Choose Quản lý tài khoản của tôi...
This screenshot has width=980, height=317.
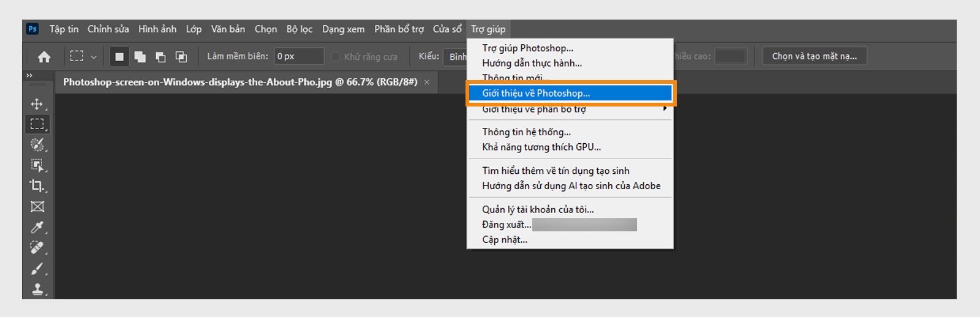click(x=570, y=209)
